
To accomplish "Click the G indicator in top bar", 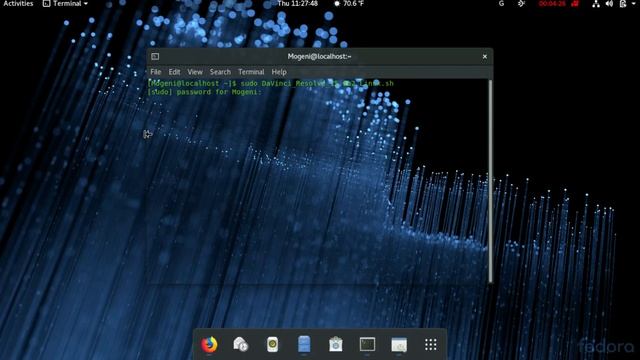I will click(x=501, y=4).
